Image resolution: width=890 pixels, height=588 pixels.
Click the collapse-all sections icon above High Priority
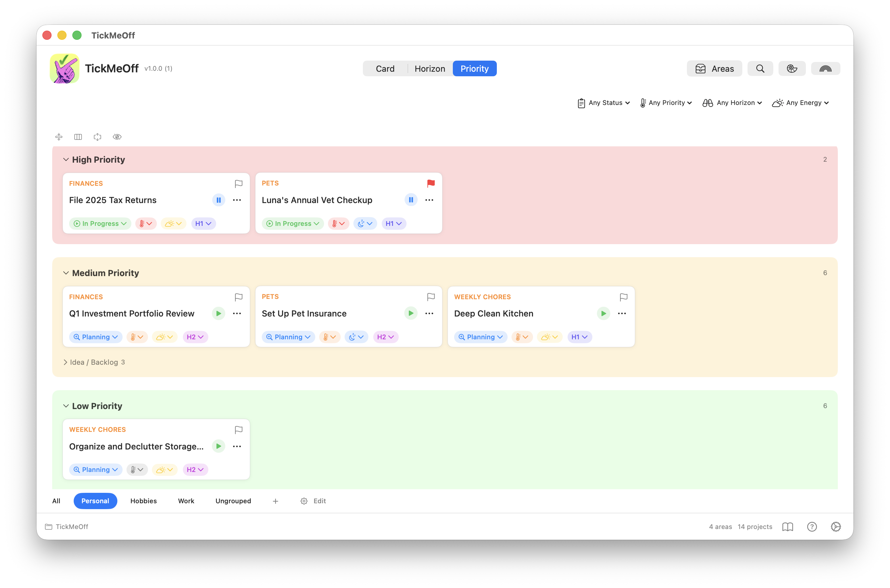(58, 137)
